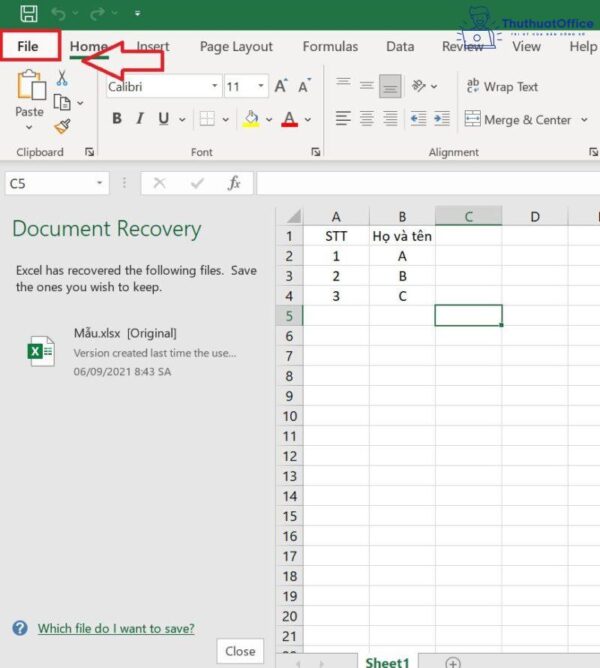This screenshot has height=668, width=600.
Task: Switch to the Formulas tab
Action: (330, 46)
